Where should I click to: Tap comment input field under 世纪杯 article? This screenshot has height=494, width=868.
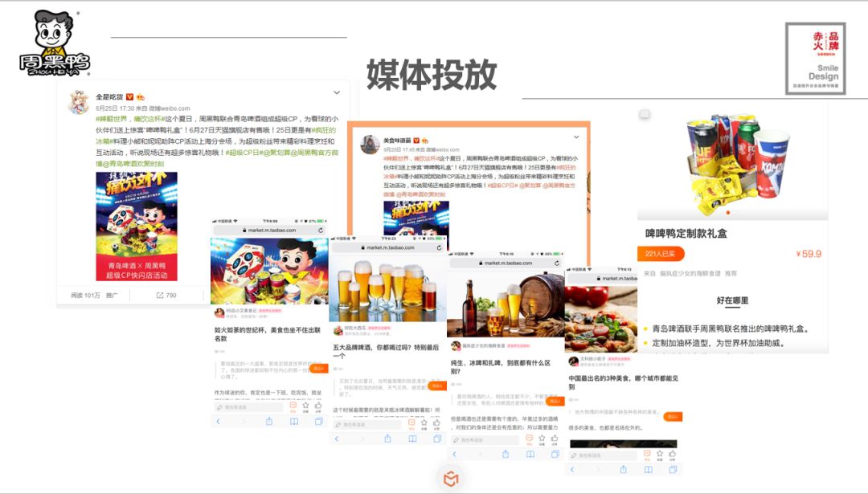tap(248, 407)
